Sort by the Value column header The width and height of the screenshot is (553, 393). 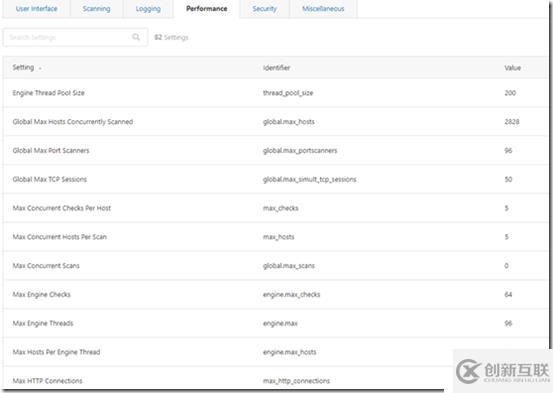click(x=512, y=68)
